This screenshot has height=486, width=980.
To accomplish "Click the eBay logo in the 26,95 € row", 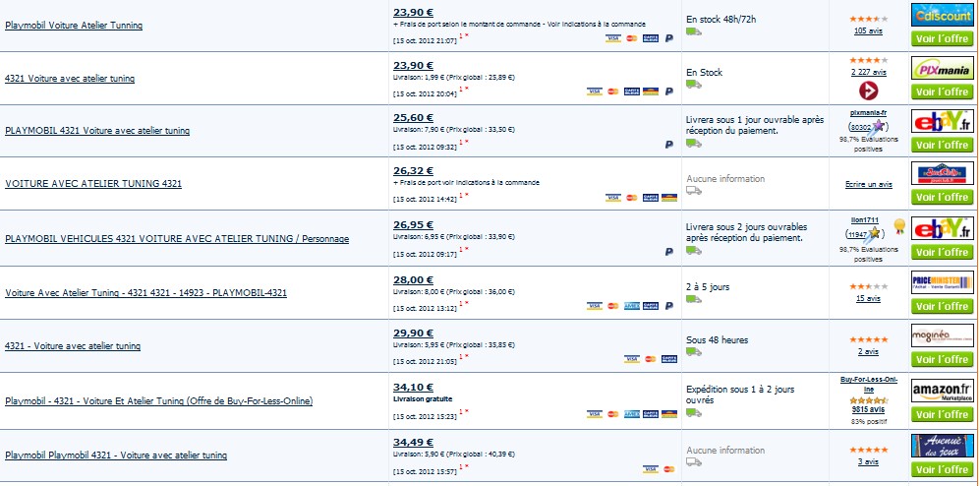I will coord(942,228).
